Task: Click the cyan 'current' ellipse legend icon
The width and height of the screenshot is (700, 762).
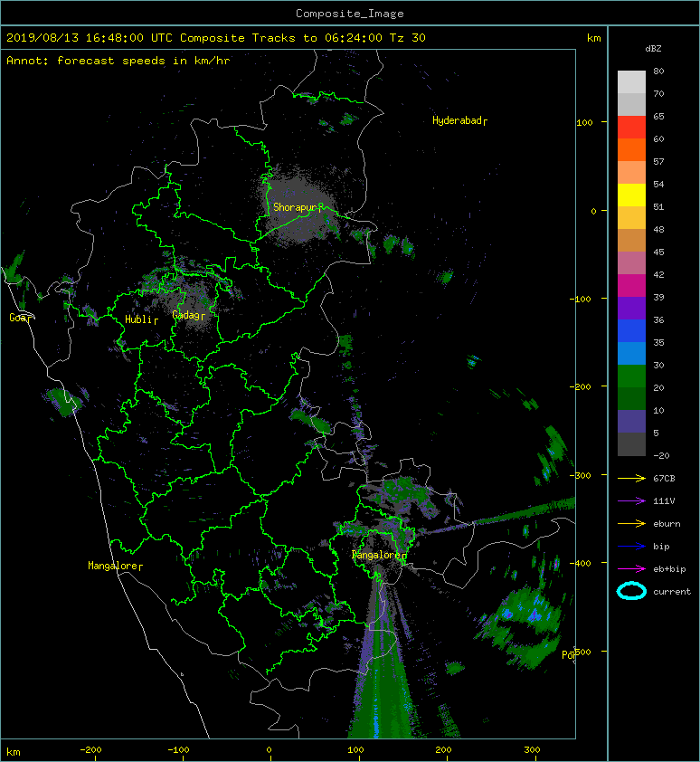Action: pos(631,591)
